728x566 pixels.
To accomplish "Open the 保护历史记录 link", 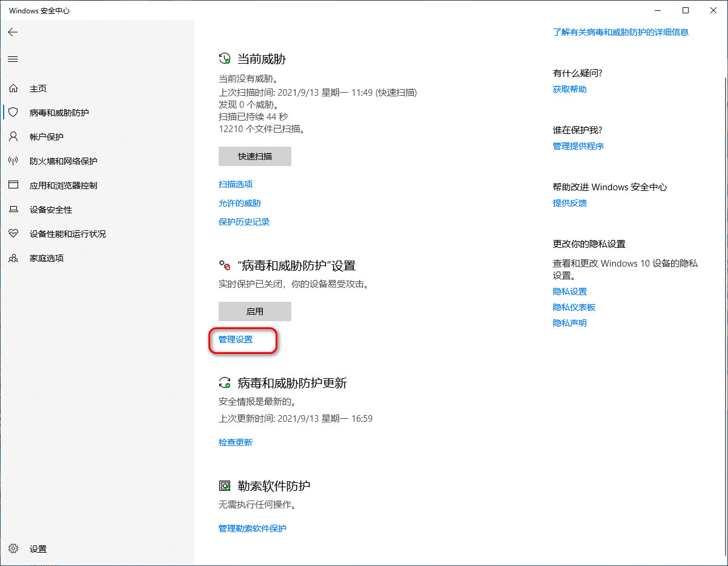I will coord(244,222).
